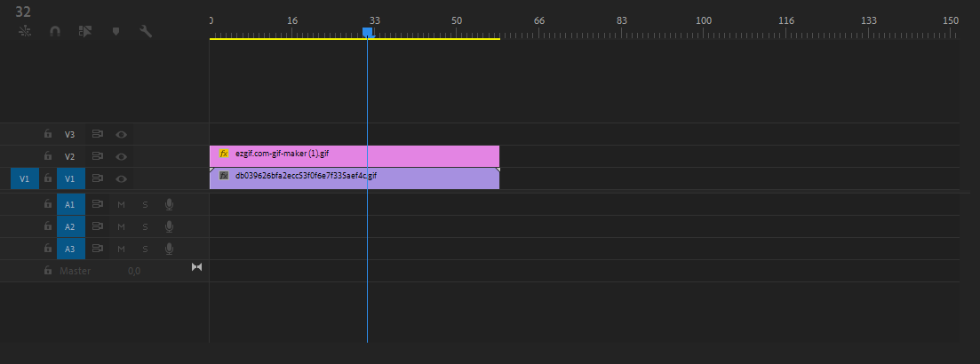This screenshot has width=980, height=364.
Task: Click the nest sequence insert icon
Action: [x=25, y=31]
